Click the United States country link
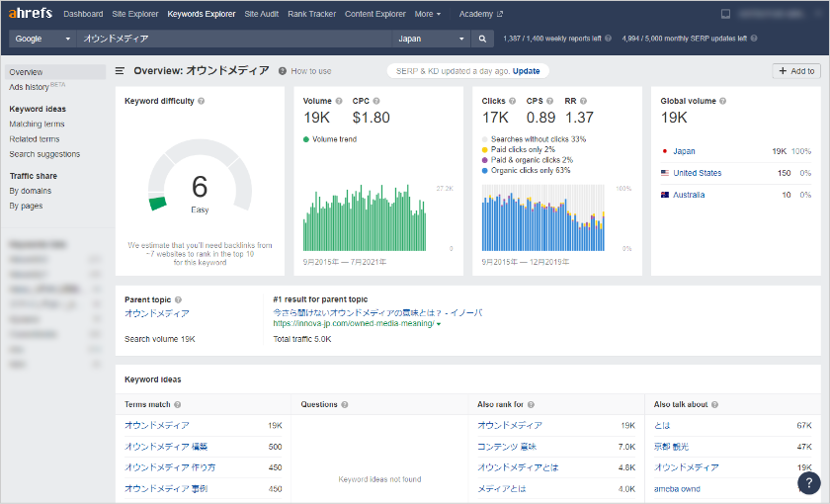 coord(698,173)
